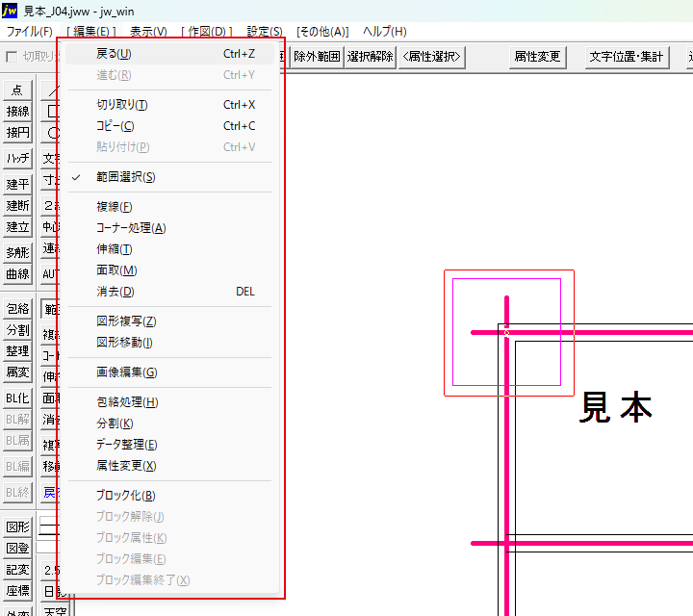This screenshot has height=616, width=693.
Task: Open the 表示(V) menu
Action: [148, 32]
